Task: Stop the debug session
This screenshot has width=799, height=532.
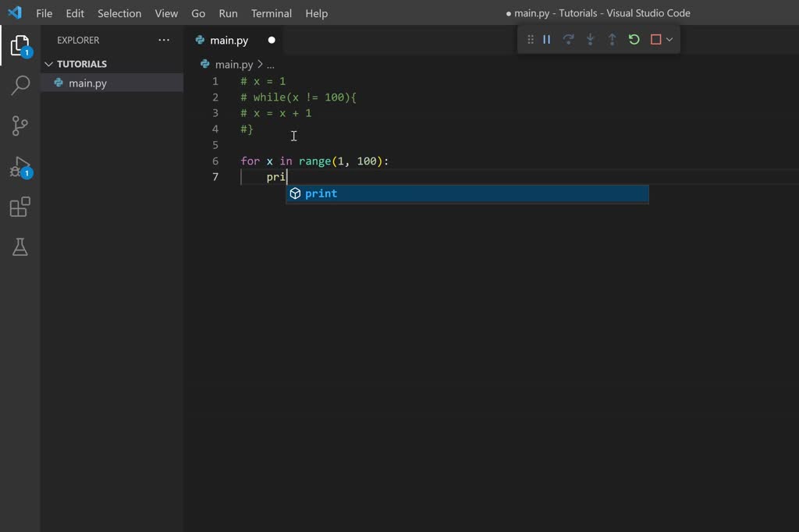Action: 655,39
